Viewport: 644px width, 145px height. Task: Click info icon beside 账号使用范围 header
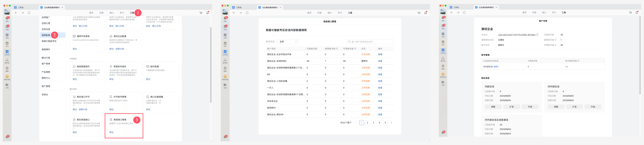tap(578, 61)
